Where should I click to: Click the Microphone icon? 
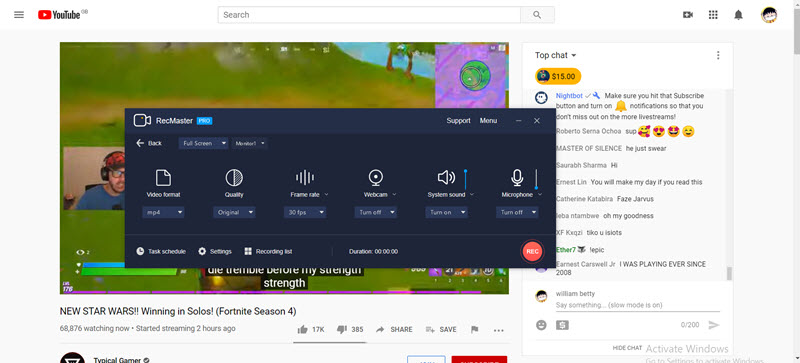coord(517,178)
